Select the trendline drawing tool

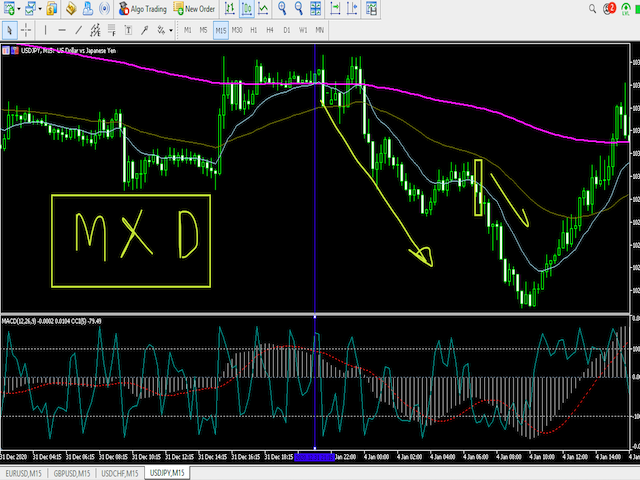pyautogui.click(x=78, y=30)
